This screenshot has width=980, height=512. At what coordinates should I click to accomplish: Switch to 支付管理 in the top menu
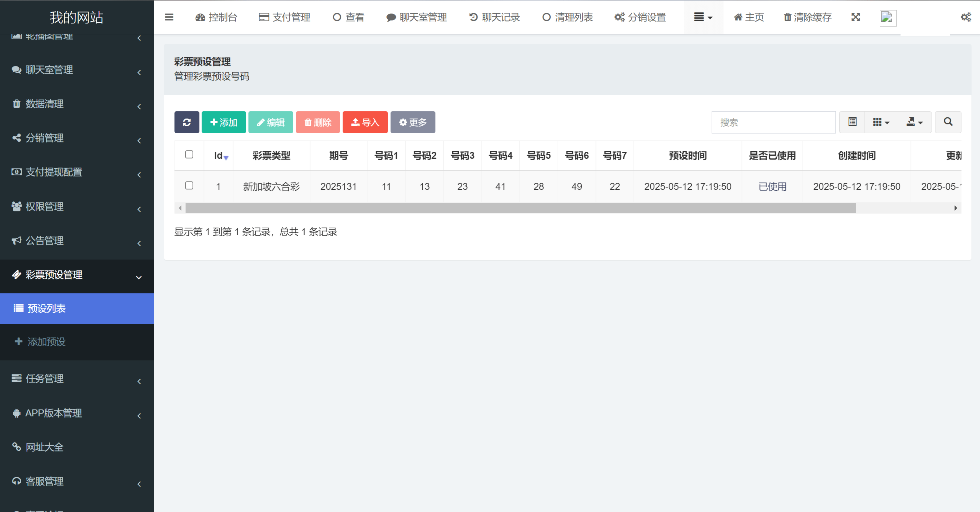(x=284, y=17)
